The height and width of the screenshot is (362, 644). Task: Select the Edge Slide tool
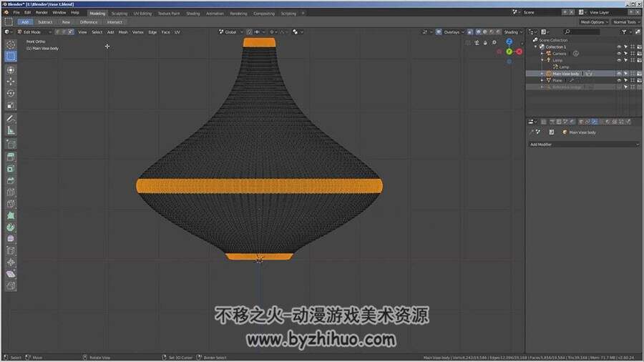(11, 251)
